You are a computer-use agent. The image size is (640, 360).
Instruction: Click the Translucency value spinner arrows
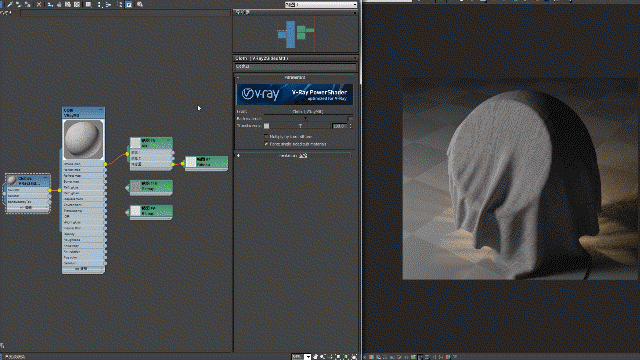tap(350, 126)
